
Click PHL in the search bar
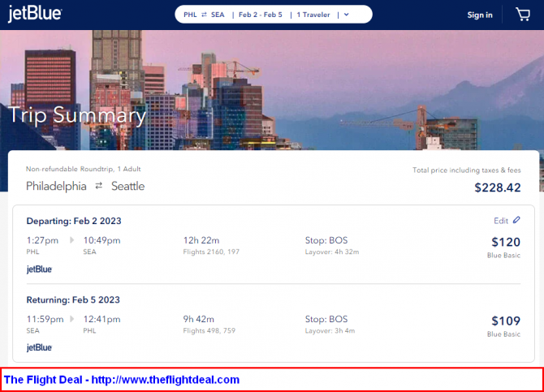(x=190, y=15)
